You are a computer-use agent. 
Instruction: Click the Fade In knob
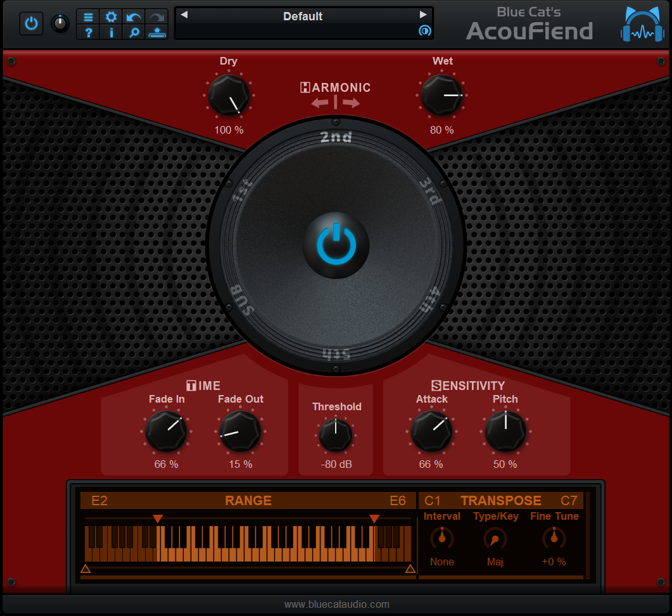167,431
